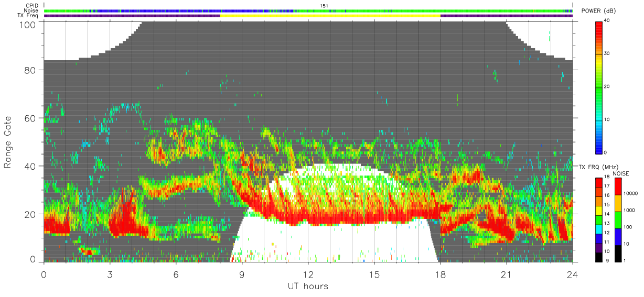Screen dimensions: 644x297
Task: Click the blue swatch between 100 and 10 noise
Action: point(619,237)
